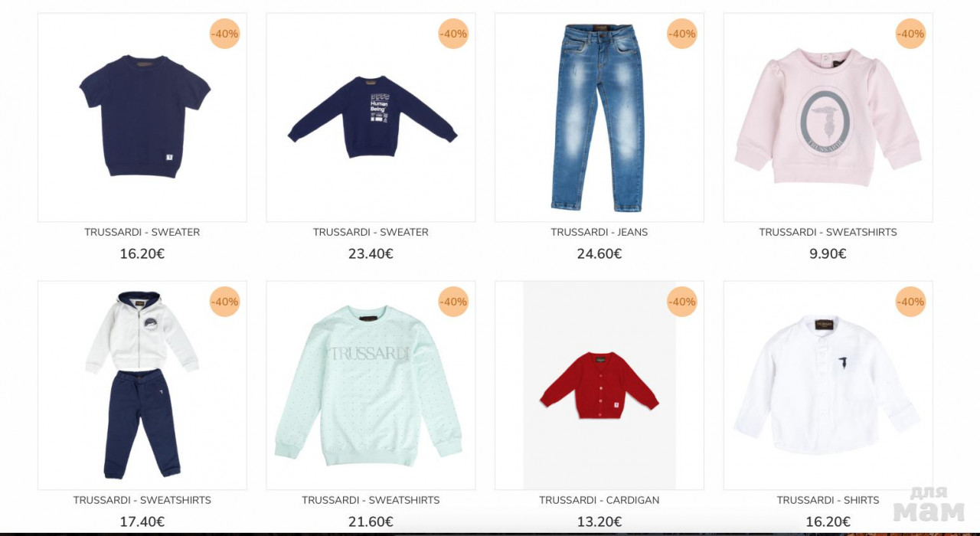Image resolution: width=980 pixels, height=536 pixels.
Task: Open the TRUSSARDI - JEANS link
Action: 599,232
